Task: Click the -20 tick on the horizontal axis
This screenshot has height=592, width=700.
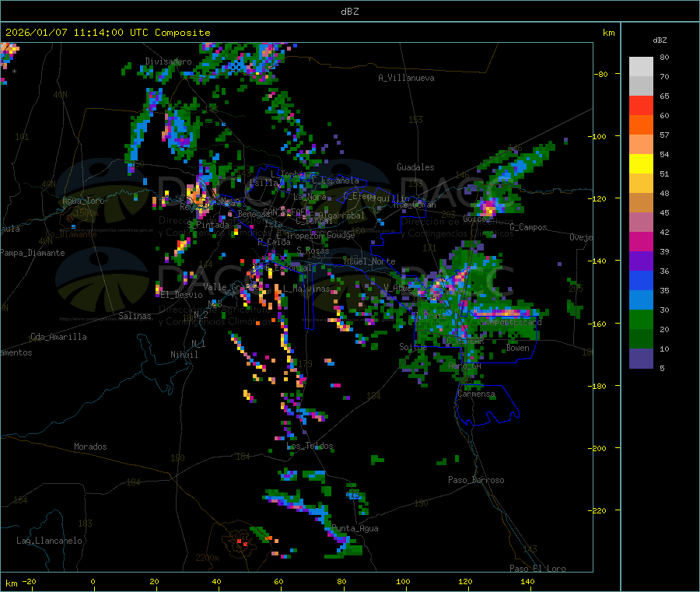Action: [29, 581]
